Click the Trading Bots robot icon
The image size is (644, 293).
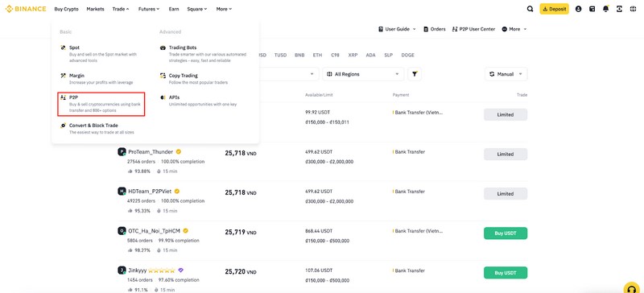point(163,47)
